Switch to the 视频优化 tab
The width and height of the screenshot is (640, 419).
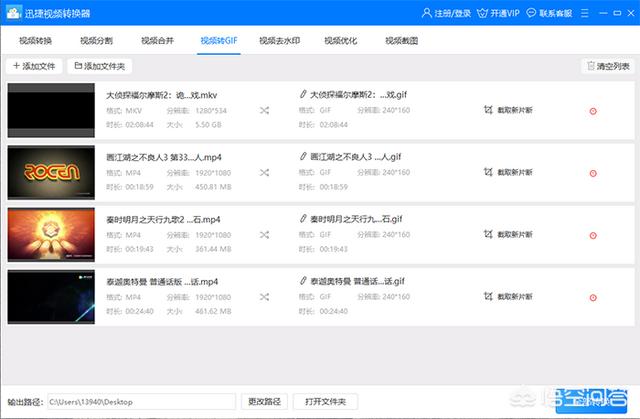[x=340, y=41]
